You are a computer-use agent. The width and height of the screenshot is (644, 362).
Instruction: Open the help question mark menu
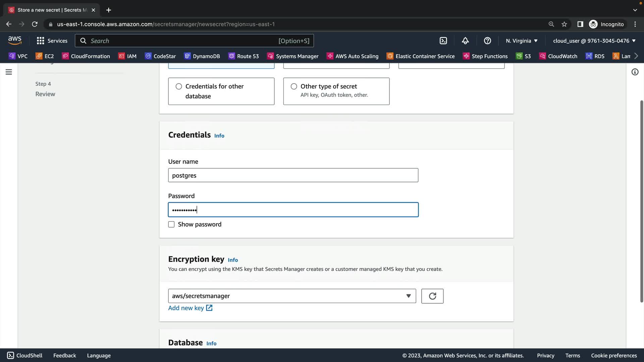point(487,41)
